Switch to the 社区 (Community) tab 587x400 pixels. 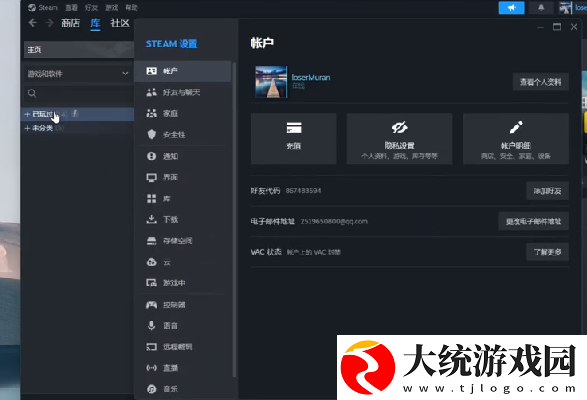point(120,23)
